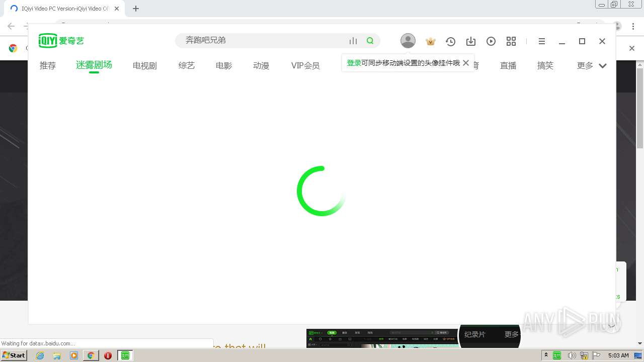Click the action center flag tray icon
This screenshot has width=644, height=362.
pyautogui.click(x=596, y=355)
